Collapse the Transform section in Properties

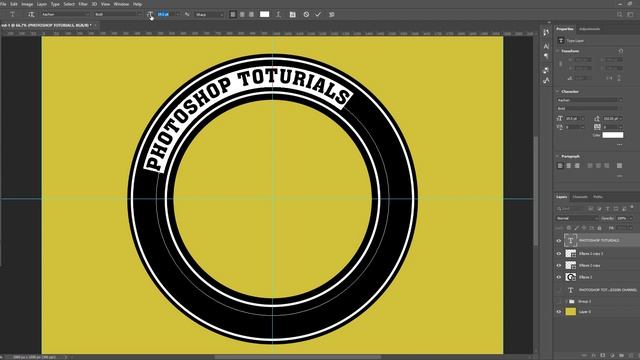tap(558, 51)
